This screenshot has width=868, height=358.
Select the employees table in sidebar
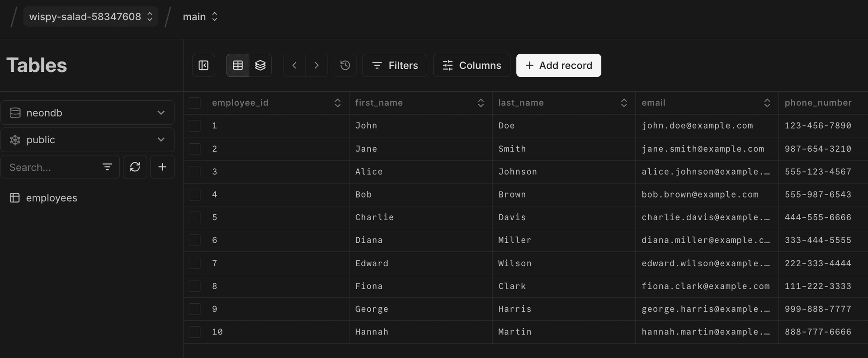(x=51, y=198)
